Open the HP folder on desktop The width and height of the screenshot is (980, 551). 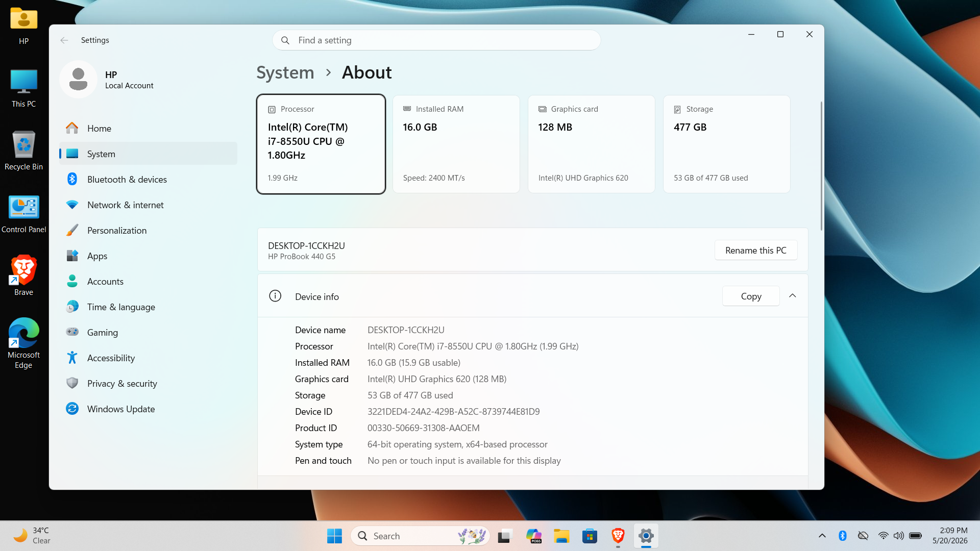[x=23, y=26]
